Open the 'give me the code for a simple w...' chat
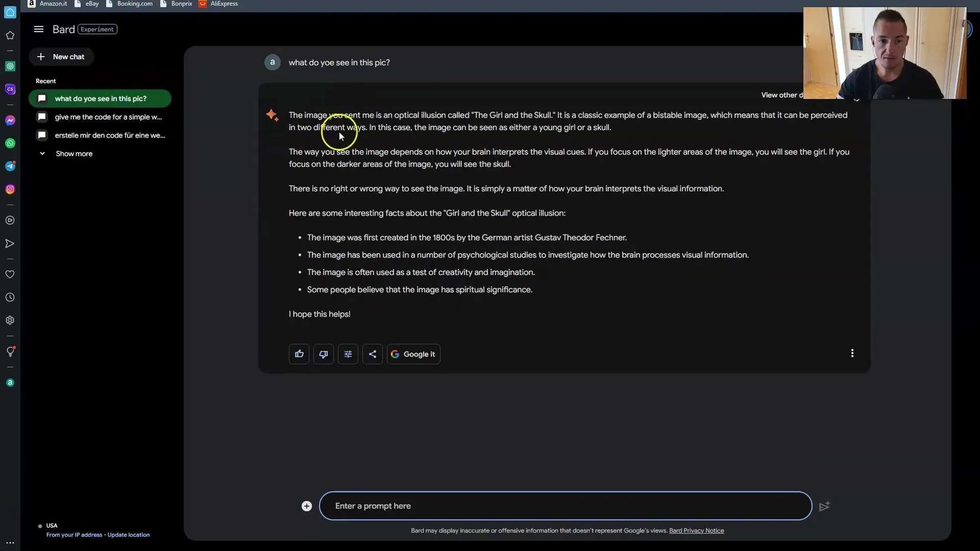980x551 pixels. coord(100,117)
